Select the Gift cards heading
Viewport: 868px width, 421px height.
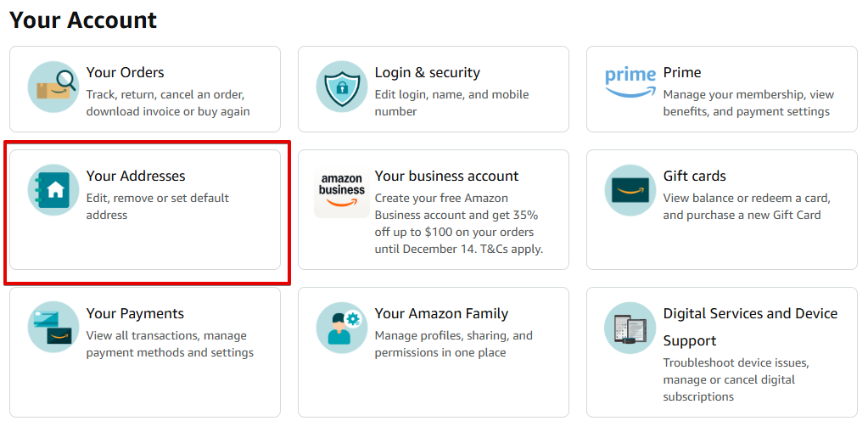coord(694,177)
